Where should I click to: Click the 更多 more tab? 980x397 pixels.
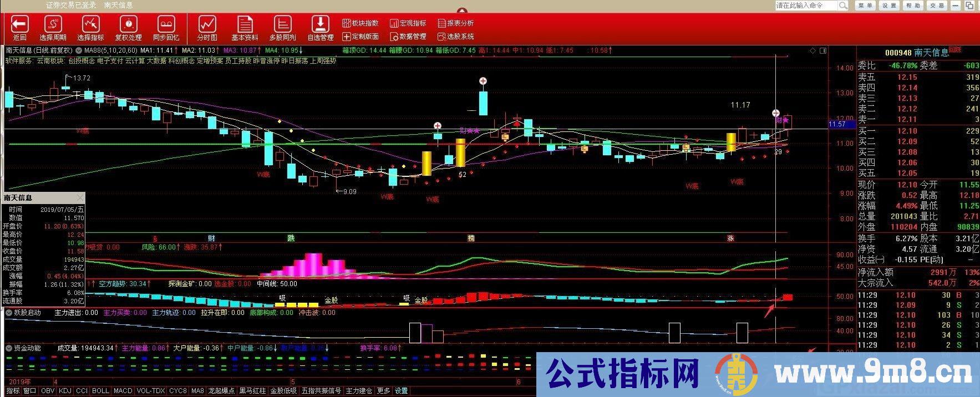coord(383,391)
